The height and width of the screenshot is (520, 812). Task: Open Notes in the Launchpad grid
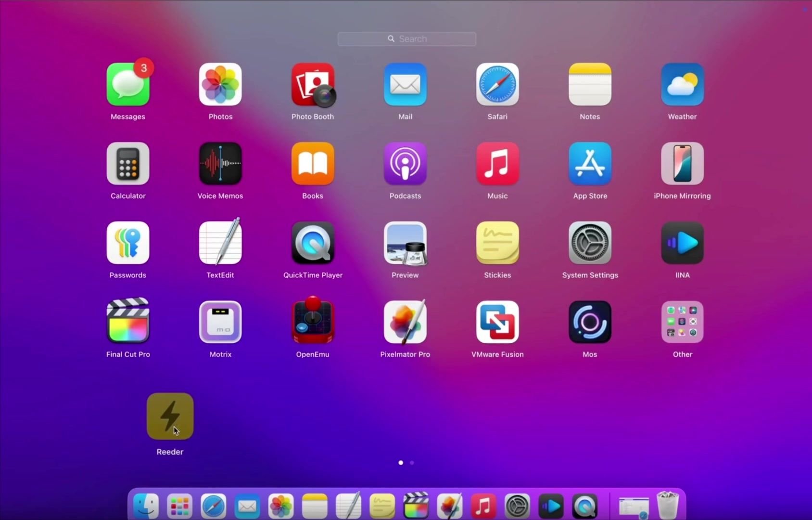590,84
